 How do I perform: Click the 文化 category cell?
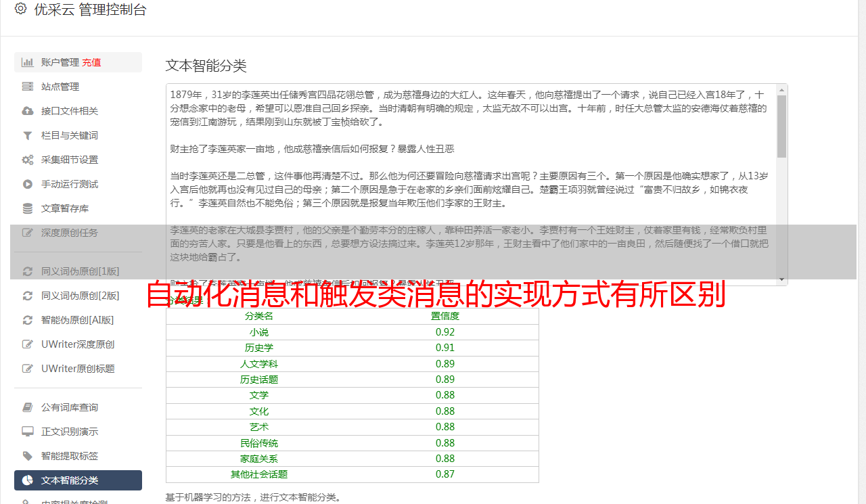click(x=259, y=411)
